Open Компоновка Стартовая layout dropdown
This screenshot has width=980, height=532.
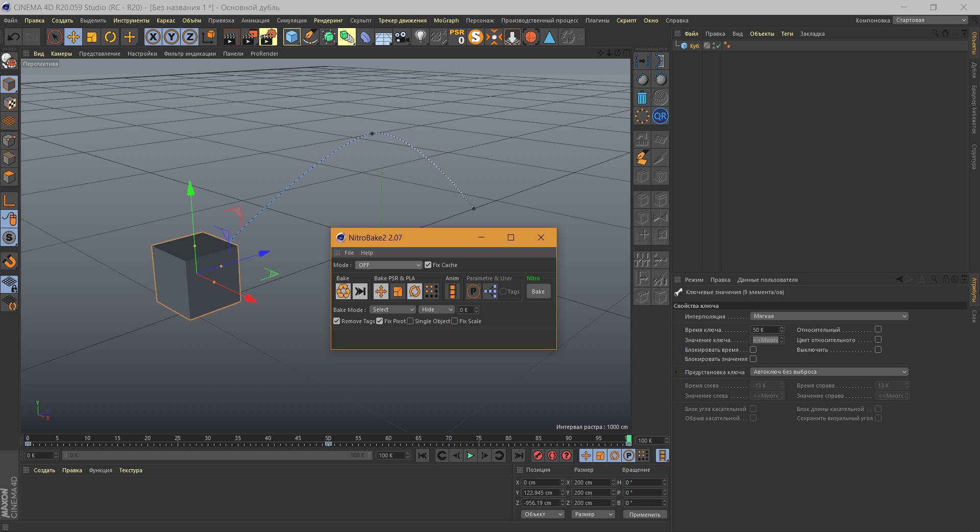[930, 20]
